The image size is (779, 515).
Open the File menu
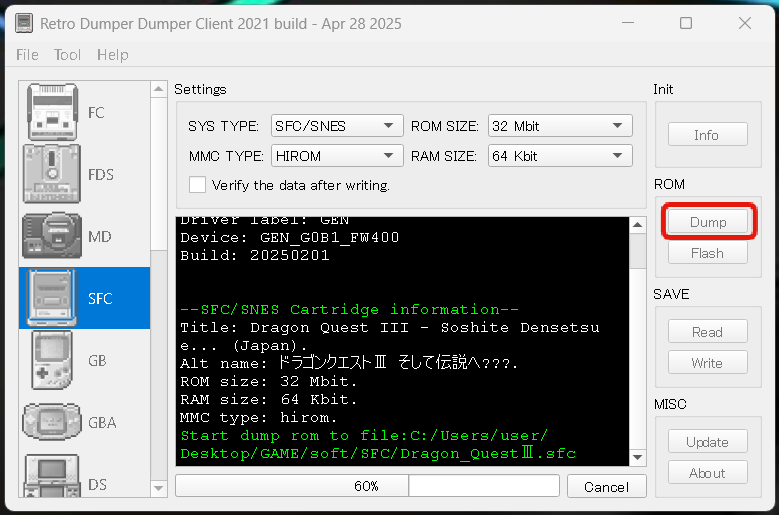pyautogui.click(x=27, y=55)
